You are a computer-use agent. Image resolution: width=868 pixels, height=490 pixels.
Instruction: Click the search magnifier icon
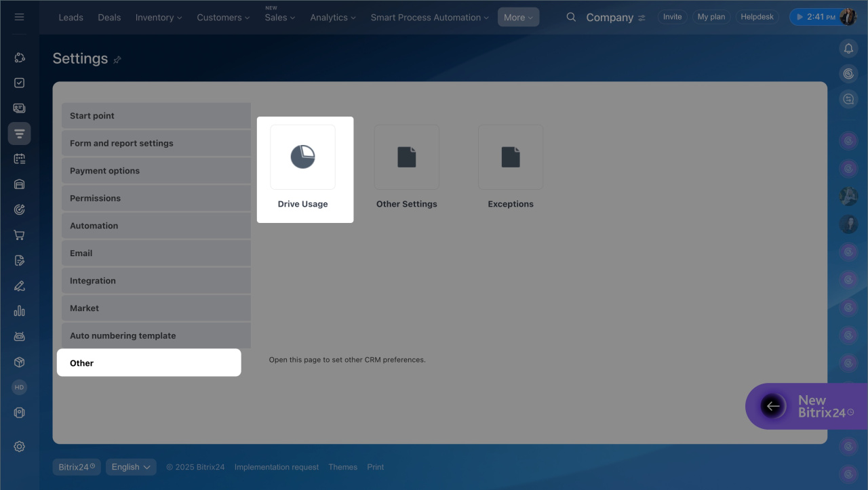[571, 17]
